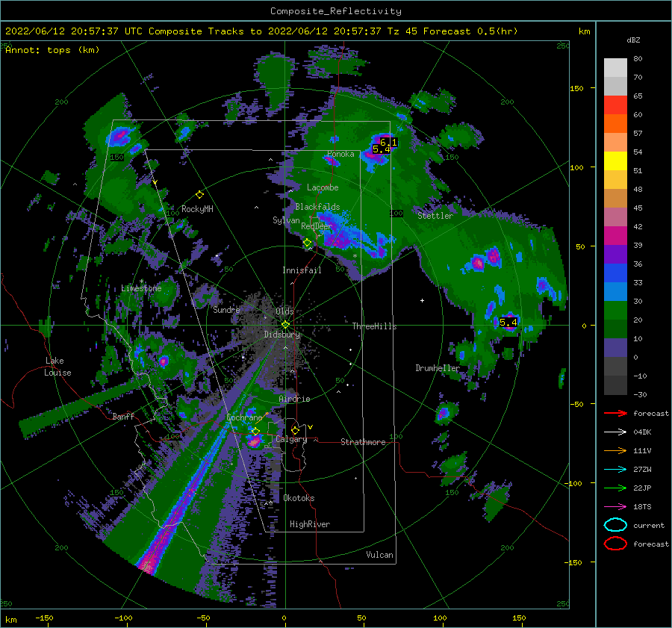672x628 pixels.
Task: Select the Lacombe city label
Action: pos(323,187)
